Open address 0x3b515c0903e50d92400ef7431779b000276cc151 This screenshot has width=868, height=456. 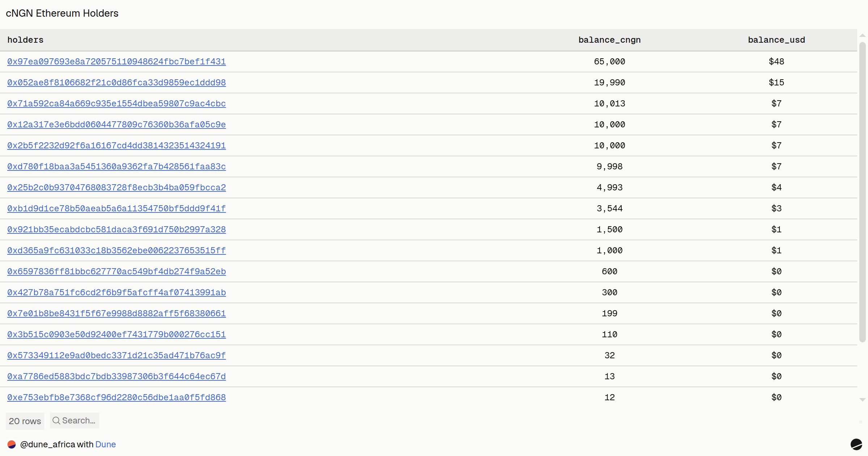tap(116, 334)
